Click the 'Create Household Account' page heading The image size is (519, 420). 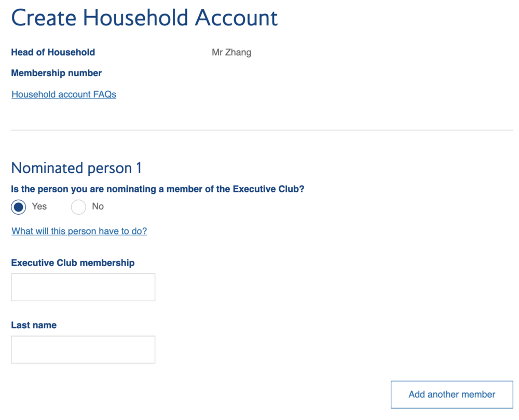tap(144, 18)
